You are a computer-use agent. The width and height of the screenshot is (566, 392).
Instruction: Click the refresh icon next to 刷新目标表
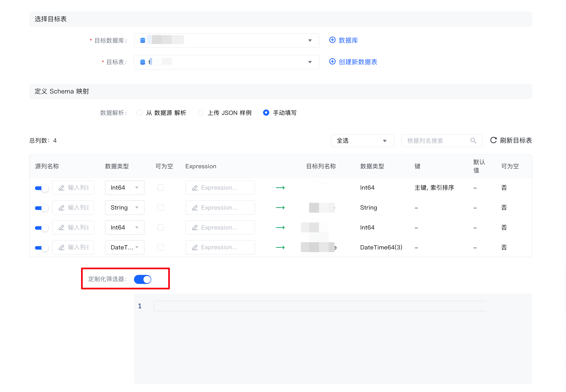(493, 140)
